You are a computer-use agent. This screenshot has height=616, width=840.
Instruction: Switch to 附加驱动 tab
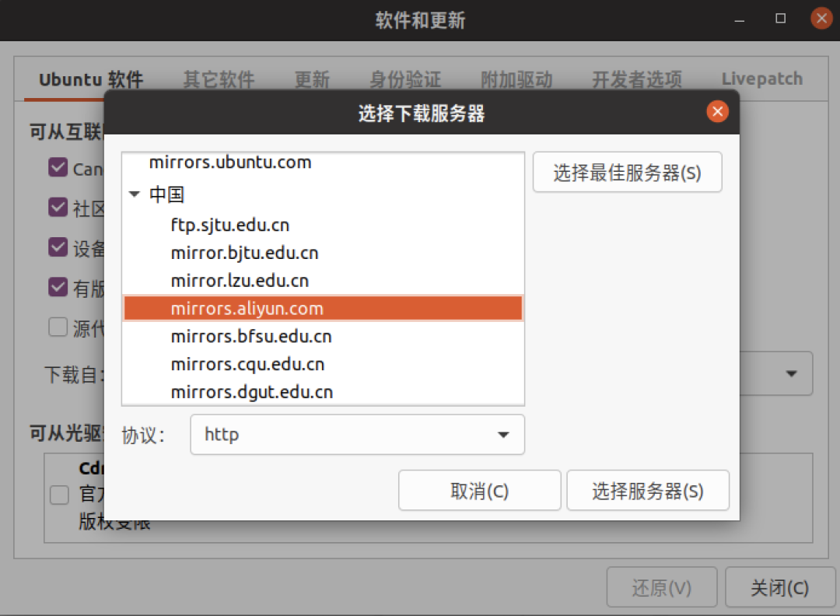point(516,80)
